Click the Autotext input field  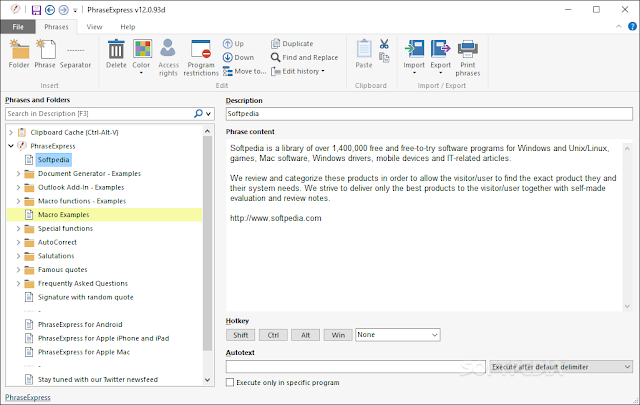pos(356,367)
